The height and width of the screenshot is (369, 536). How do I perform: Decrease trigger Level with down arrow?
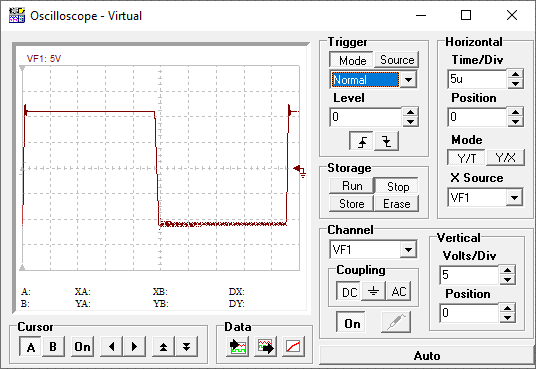pyautogui.click(x=410, y=121)
